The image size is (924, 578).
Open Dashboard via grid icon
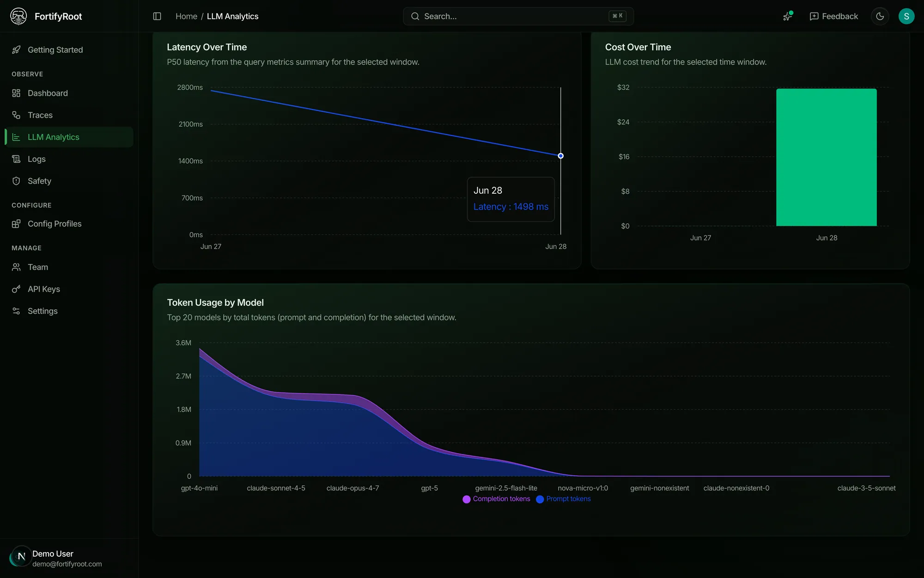tap(16, 93)
